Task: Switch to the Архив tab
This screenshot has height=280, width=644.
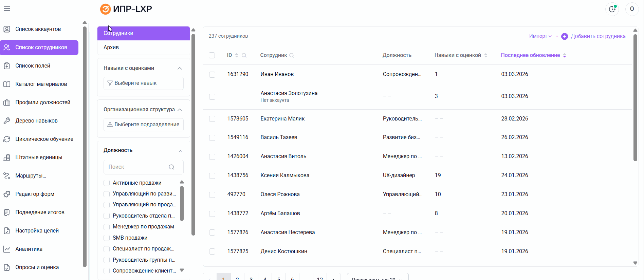Action: click(x=111, y=48)
